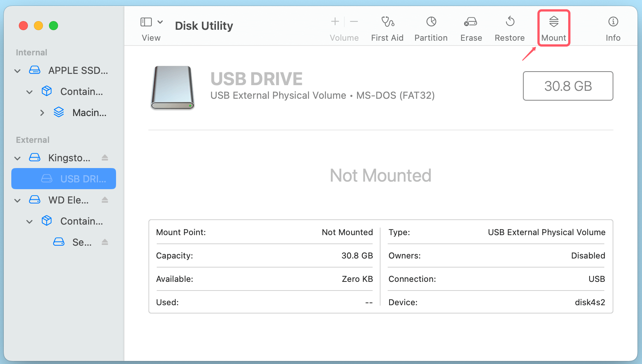Click the sidebar view icon

(146, 22)
